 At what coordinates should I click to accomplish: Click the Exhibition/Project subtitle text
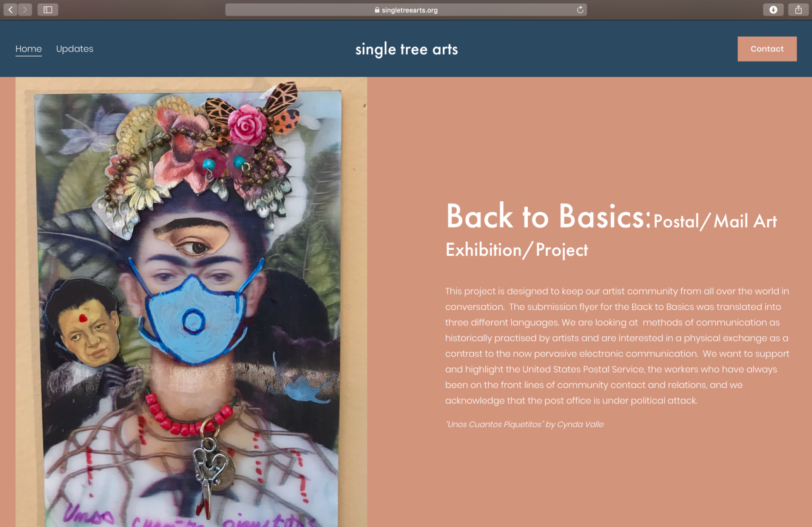(517, 250)
